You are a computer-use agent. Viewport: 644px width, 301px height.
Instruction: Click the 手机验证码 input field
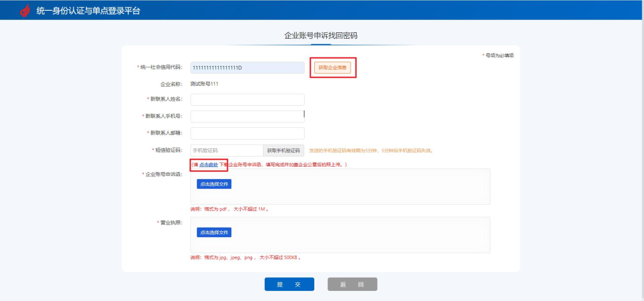pyautogui.click(x=227, y=150)
